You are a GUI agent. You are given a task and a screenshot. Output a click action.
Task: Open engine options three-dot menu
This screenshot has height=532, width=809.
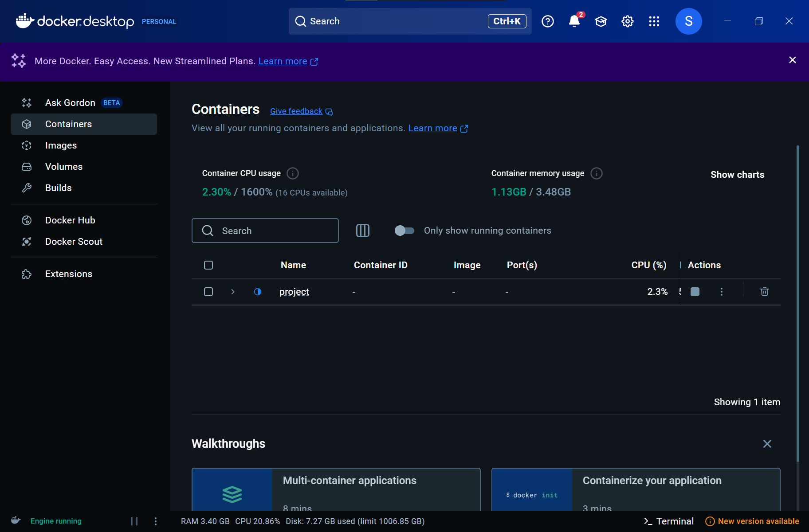point(156,521)
